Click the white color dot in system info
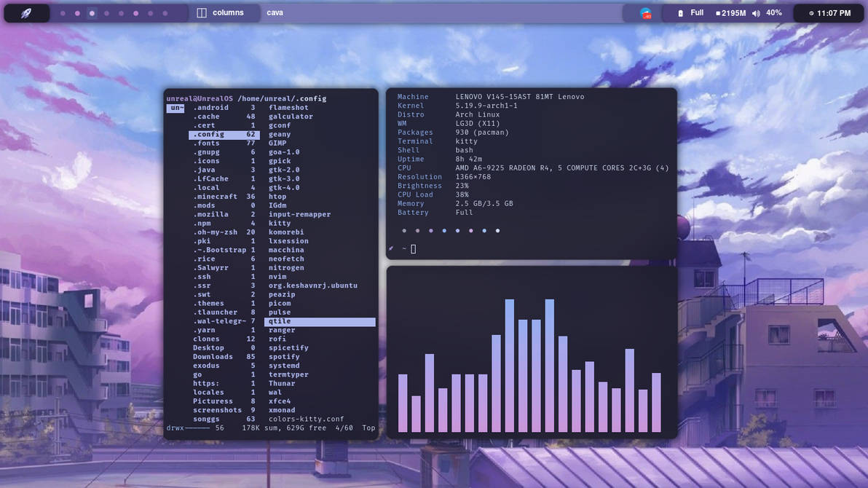The width and height of the screenshot is (868, 488). point(497,230)
